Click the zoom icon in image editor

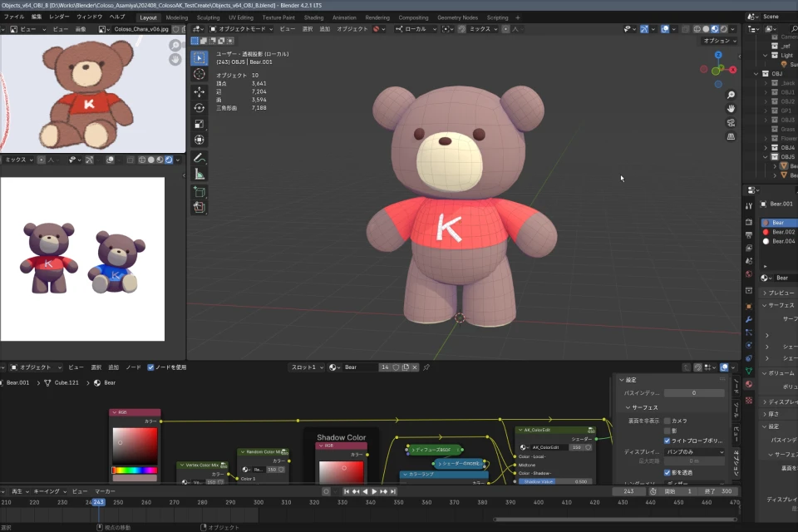[x=175, y=46]
